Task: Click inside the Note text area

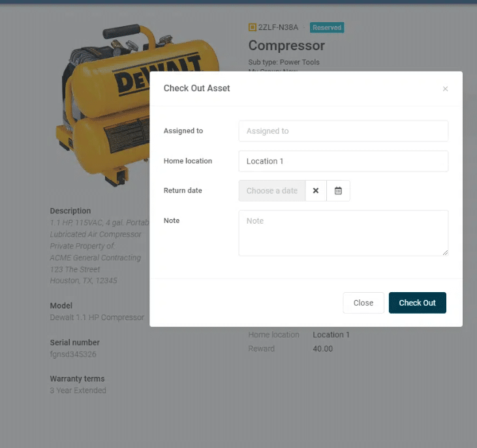Action: coord(343,233)
